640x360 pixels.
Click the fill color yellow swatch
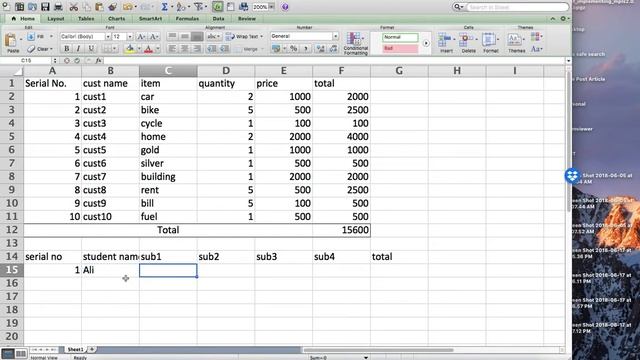tap(130, 49)
